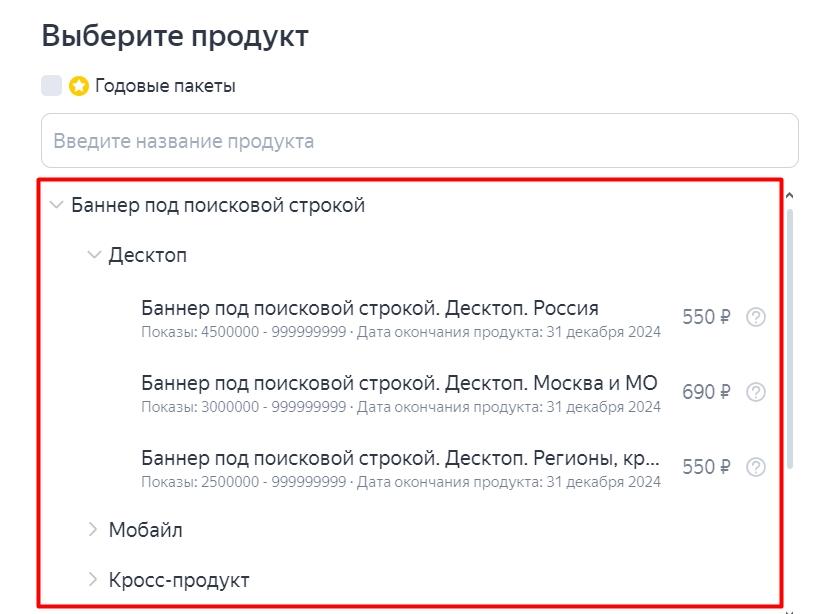823x614 pixels.
Task: Click the Мобайл subcategory label
Action: [x=145, y=530]
